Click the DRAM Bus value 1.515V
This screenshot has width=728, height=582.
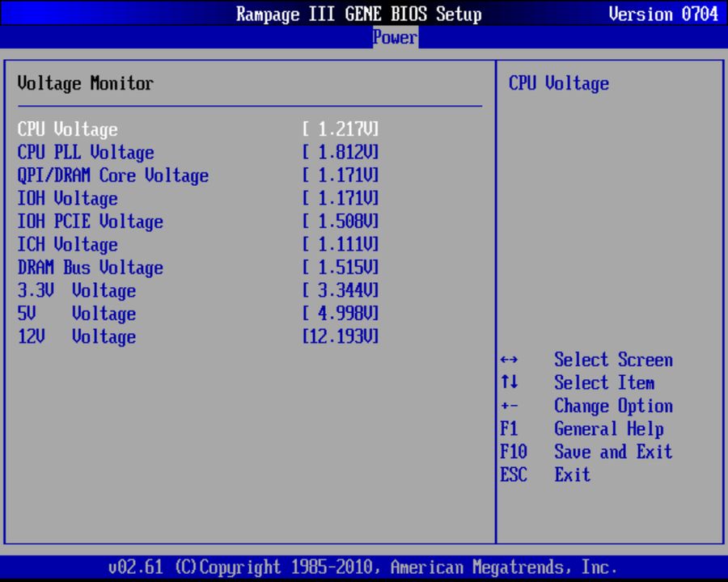(x=341, y=268)
